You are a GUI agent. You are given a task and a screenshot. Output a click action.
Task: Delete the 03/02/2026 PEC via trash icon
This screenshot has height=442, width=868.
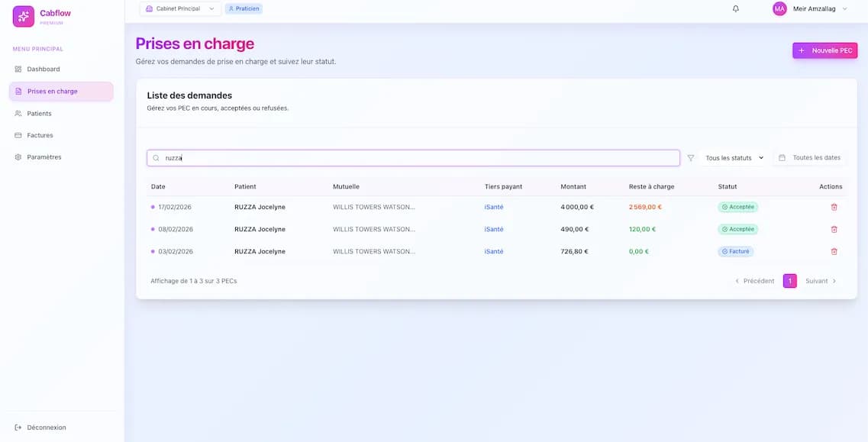[x=834, y=251]
